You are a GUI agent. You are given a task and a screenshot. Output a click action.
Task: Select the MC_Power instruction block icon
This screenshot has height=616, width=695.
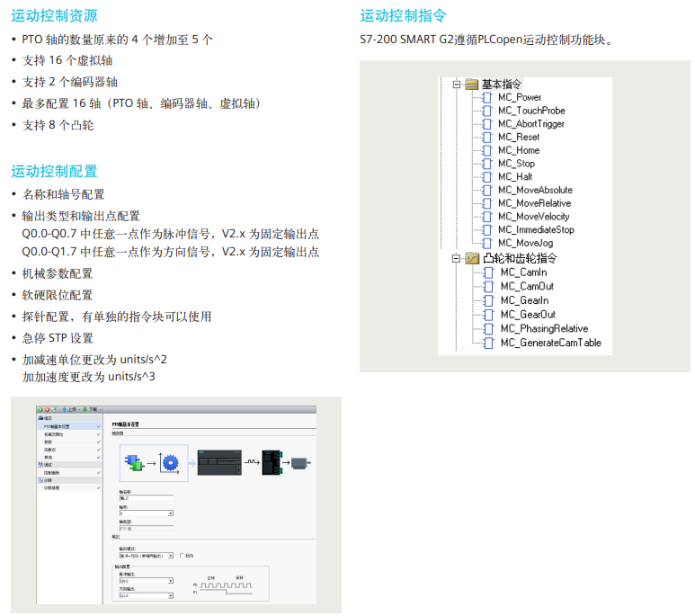pyautogui.click(x=487, y=97)
